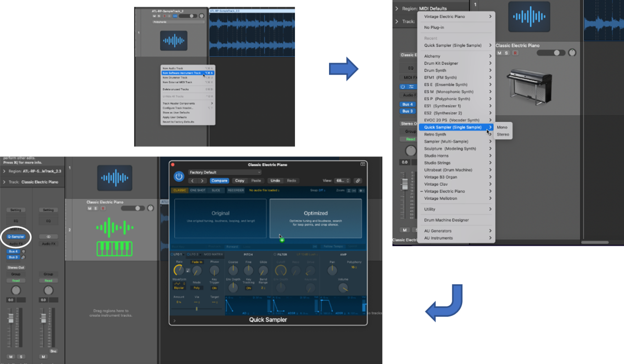Click the EQ slot on the channel strip
This screenshot has height=364, width=624.
[x=17, y=221]
